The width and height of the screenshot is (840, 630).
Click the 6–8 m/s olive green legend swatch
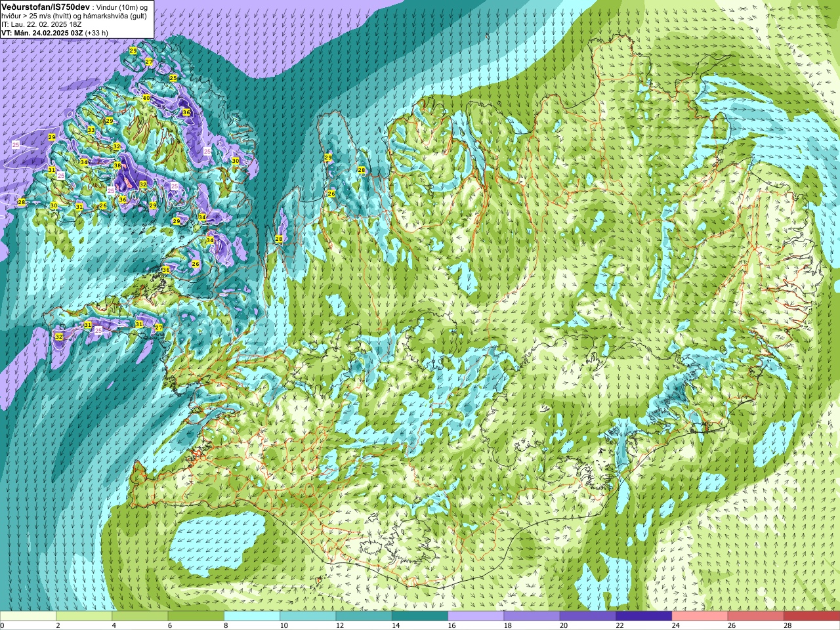click(x=196, y=616)
